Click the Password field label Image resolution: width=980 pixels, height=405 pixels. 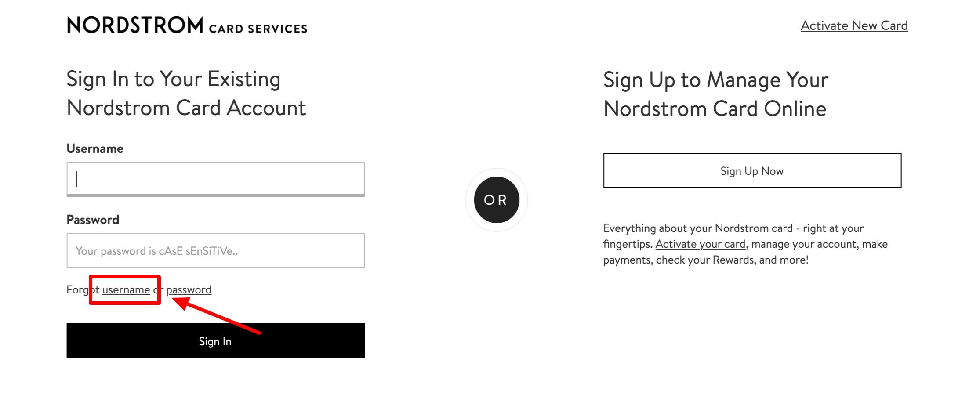93,220
